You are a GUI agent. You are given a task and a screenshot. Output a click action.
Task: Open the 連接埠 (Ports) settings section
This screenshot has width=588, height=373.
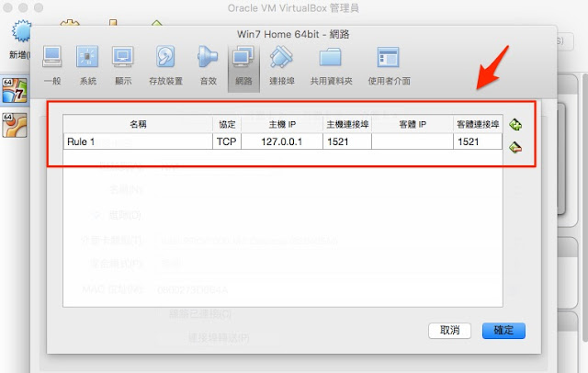pyautogui.click(x=282, y=66)
